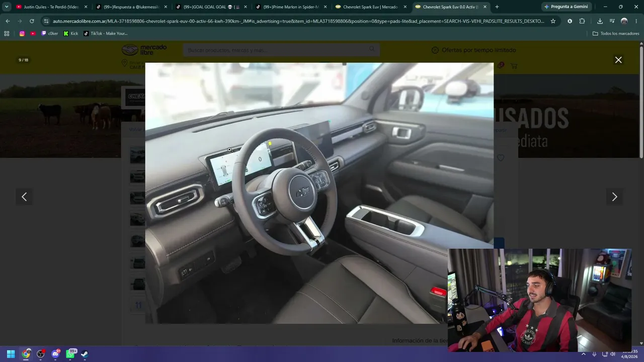The height and width of the screenshot is (362, 644).
Task: Open Discord from the taskbar
Action: pyautogui.click(x=55, y=354)
